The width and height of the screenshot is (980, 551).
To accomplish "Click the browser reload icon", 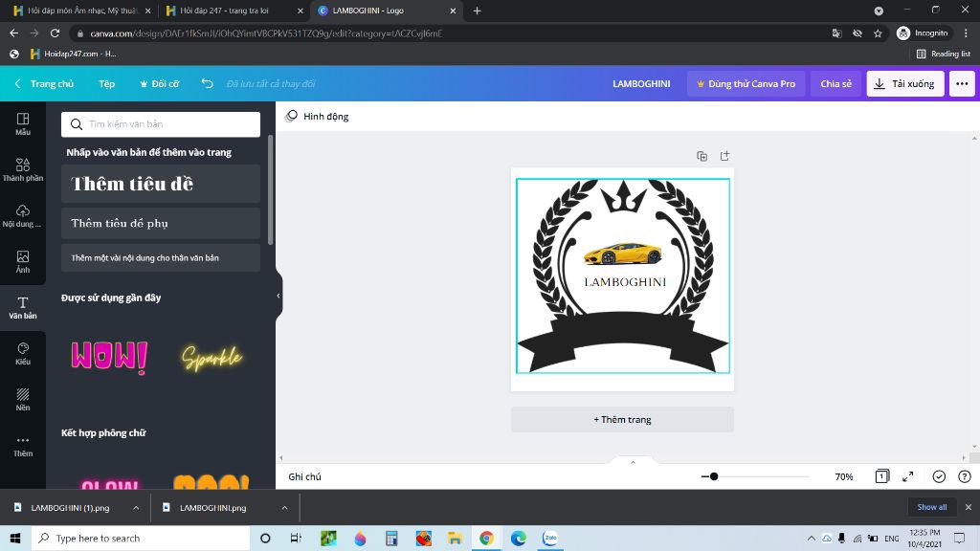I will 55,33.
